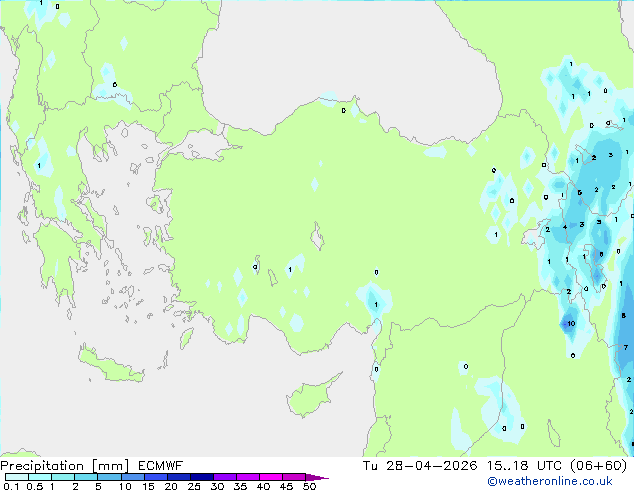Click the '0.5' legend tick label
The image size is (634, 490).
coord(35,486)
